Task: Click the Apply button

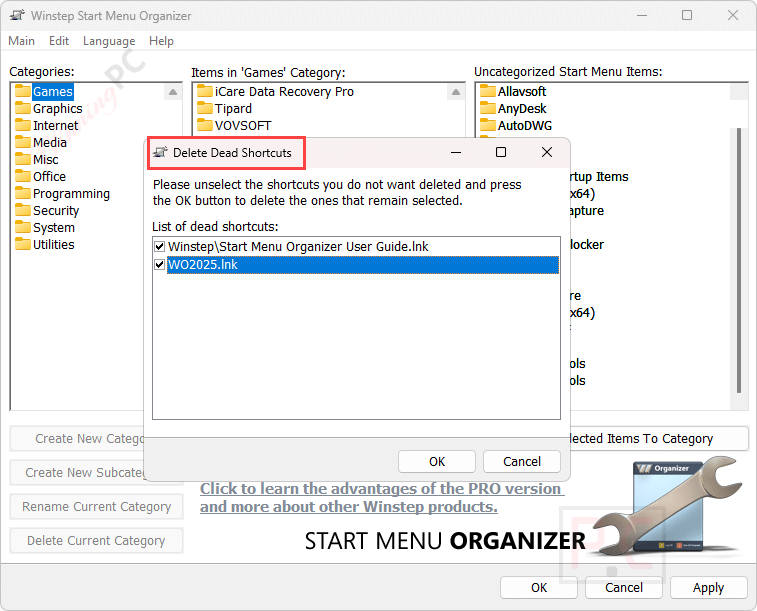Action: [709, 587]
